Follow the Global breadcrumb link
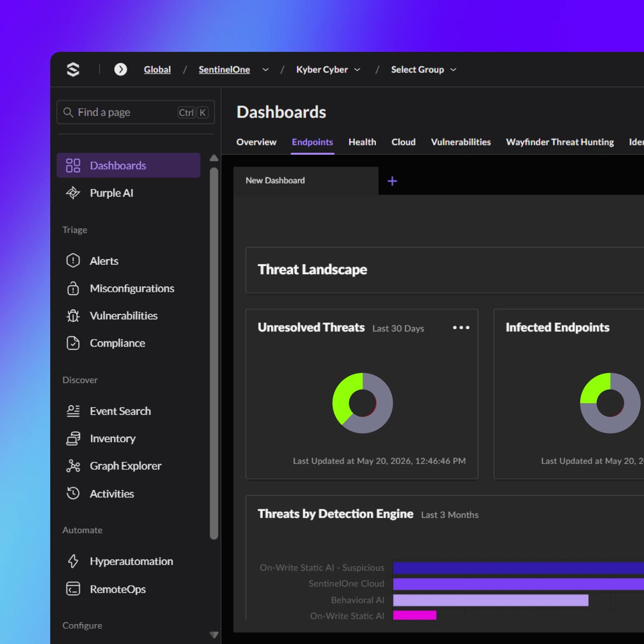 click(157, 70)
